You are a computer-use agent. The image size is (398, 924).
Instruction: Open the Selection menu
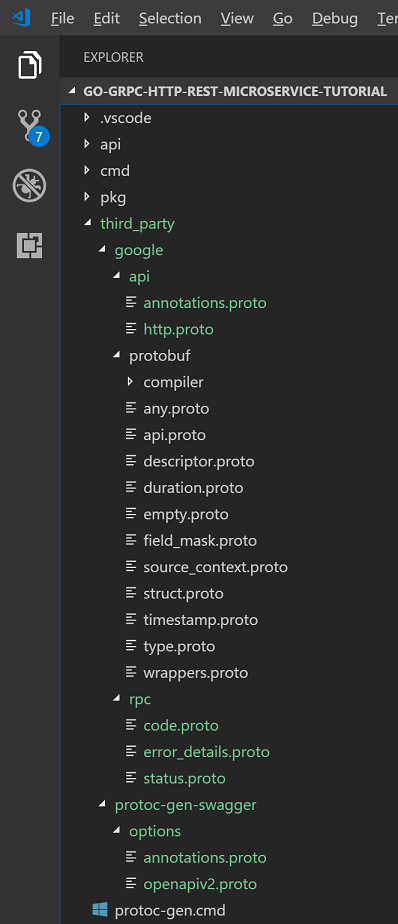pyautogui.click(x=170, y=18)
